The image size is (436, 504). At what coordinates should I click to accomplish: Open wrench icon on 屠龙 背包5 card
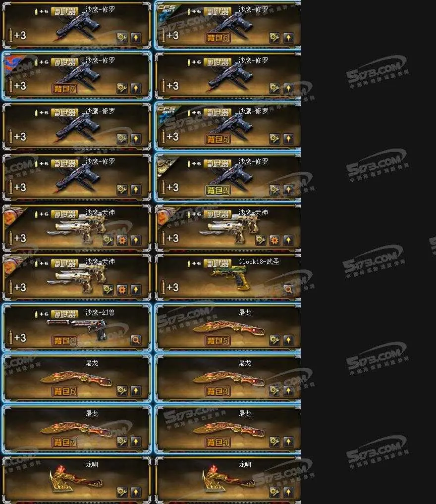click(274, 340)
